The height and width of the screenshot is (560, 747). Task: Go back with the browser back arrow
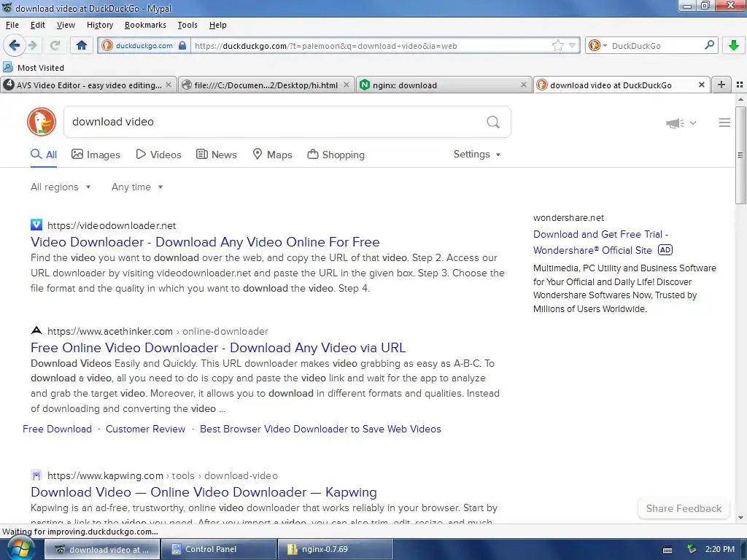(x=15, y=45)
